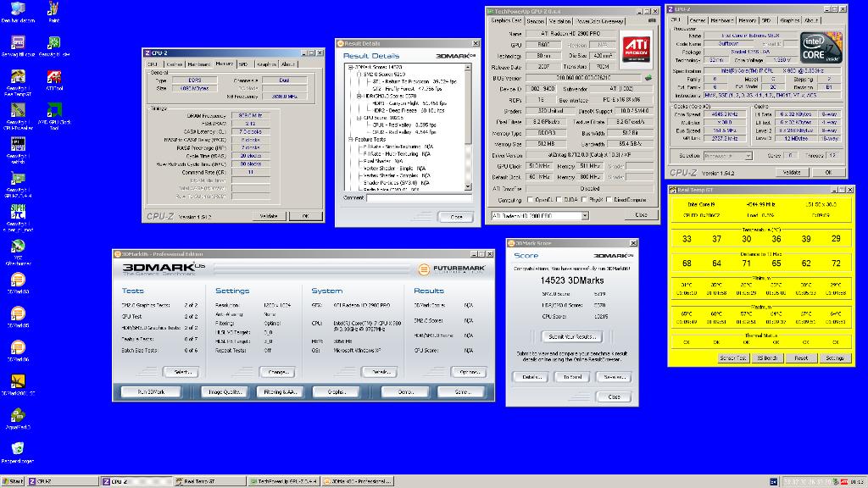Open the GPU-Z desktop shortcut
868x488 pixels.
coord(18,182)
